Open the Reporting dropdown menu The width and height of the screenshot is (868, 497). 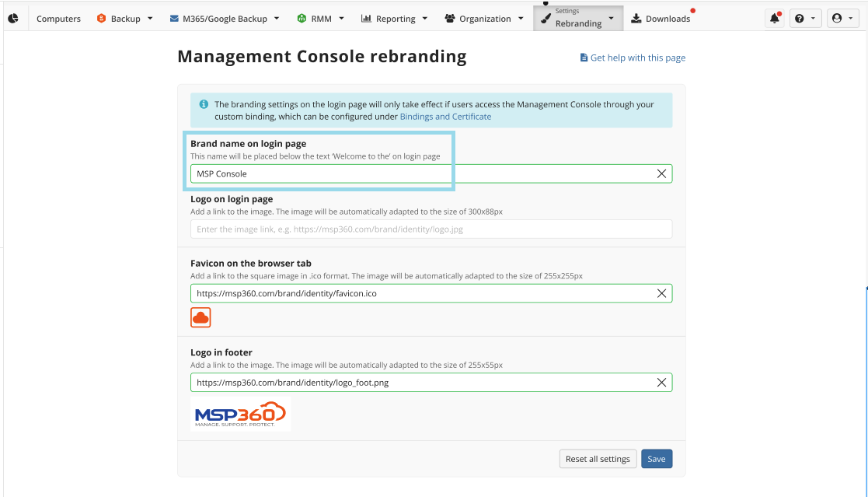click(394, 19)
